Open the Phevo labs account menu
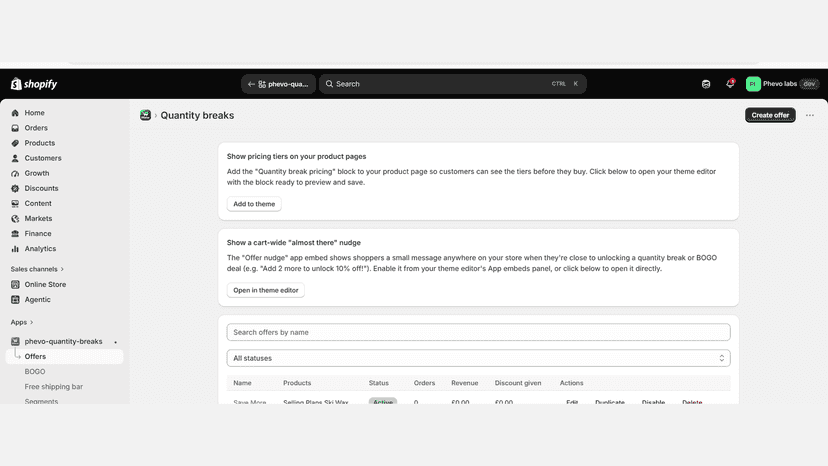 (783, 84)
